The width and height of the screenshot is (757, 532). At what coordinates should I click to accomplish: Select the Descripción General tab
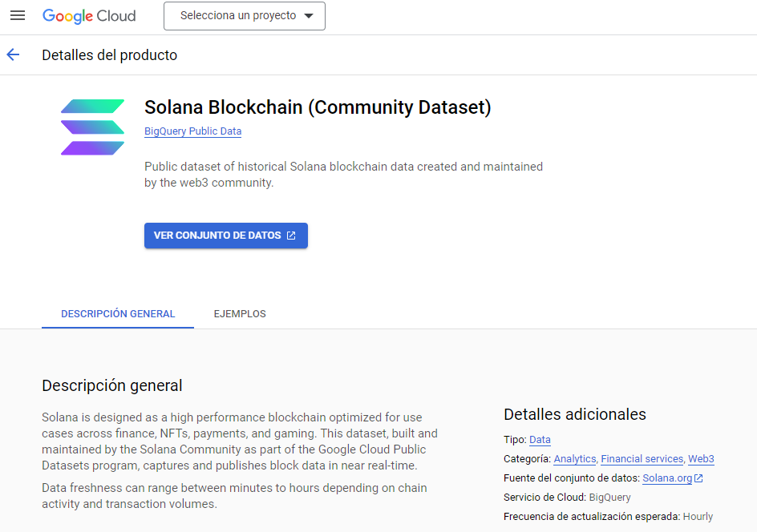coord(118,313)
